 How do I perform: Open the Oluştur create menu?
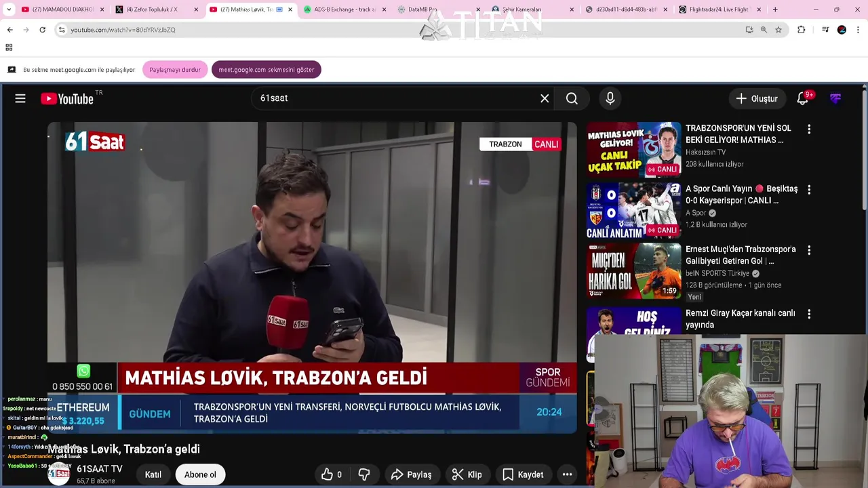(757, 99)
